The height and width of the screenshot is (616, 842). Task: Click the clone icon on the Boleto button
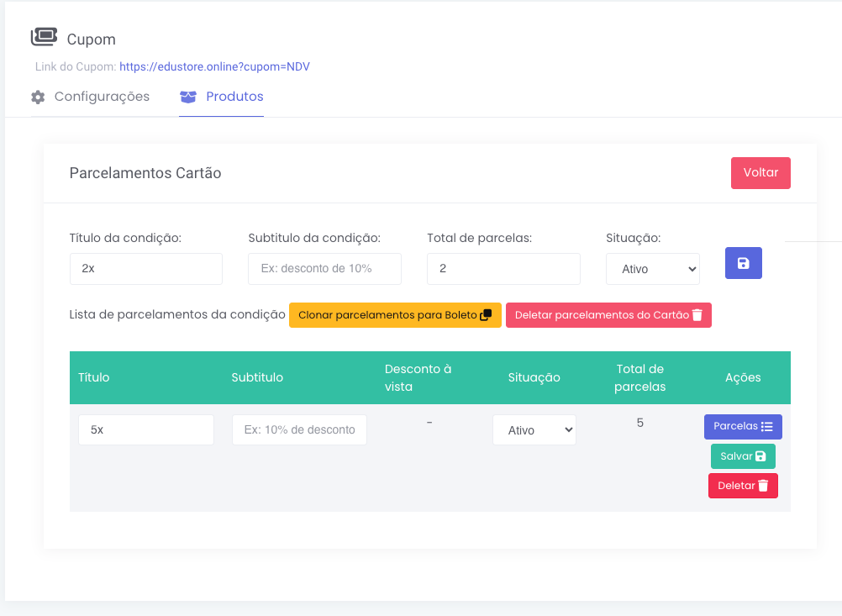486,315
